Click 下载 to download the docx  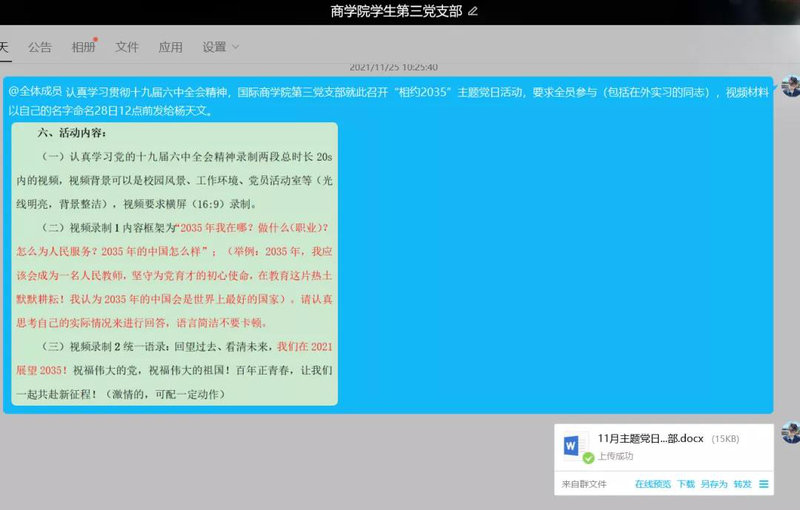(686, 484)
